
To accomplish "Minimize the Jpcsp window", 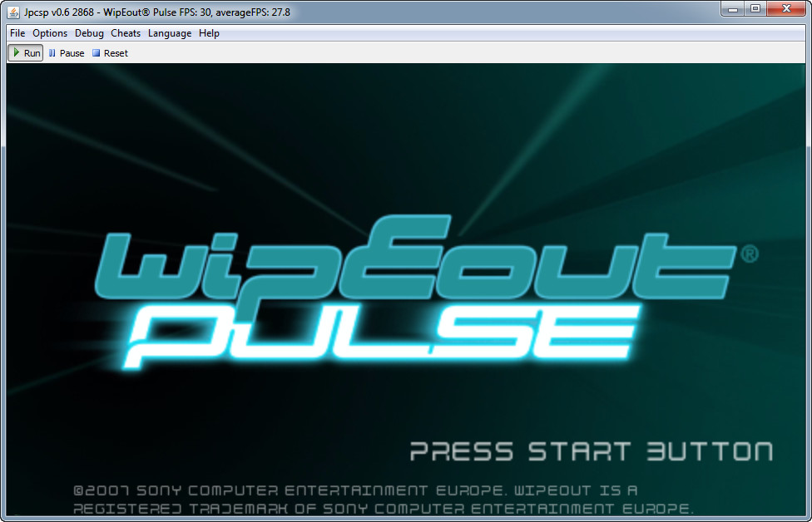I will click(x=733, y=8).
